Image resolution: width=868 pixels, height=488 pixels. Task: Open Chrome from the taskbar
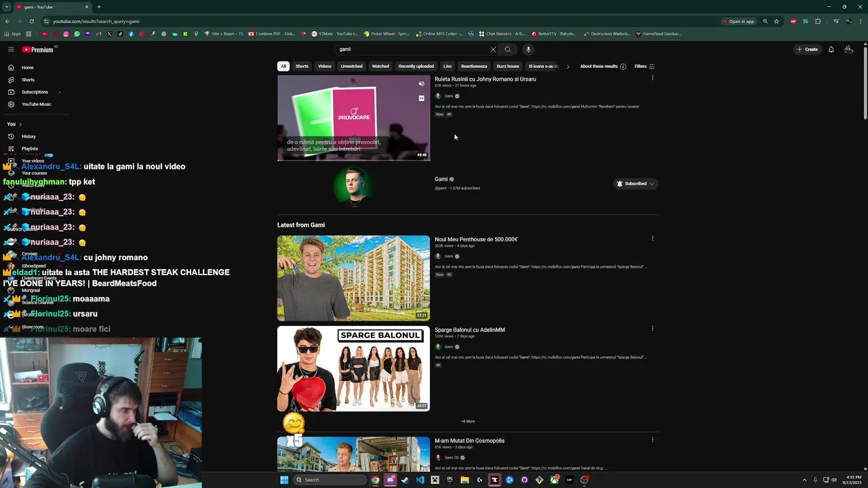[x=375, y=480]
